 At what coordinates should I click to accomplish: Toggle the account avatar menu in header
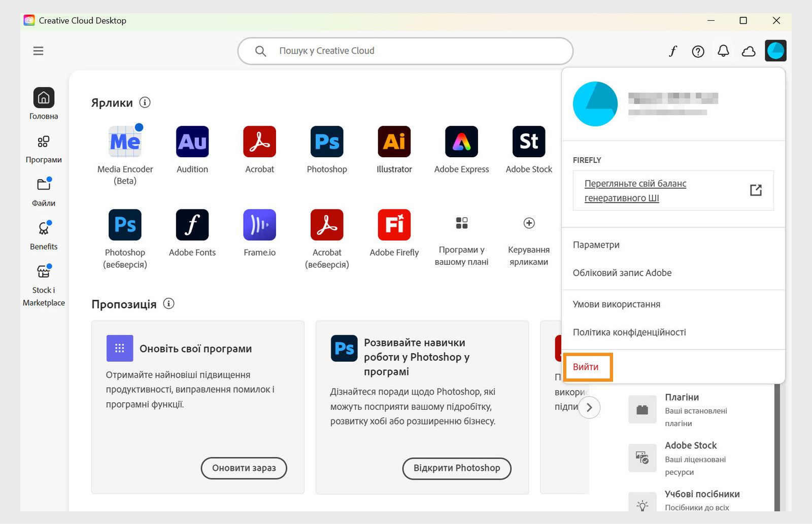[x=775, y=51]
